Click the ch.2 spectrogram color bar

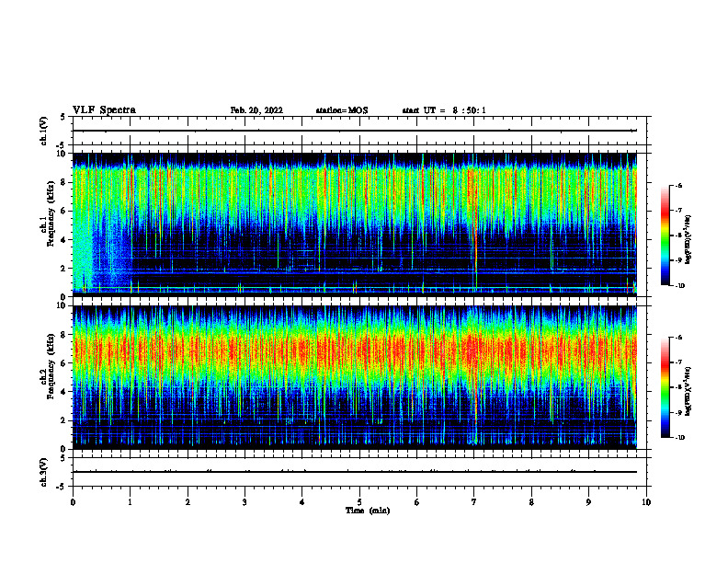665,387
